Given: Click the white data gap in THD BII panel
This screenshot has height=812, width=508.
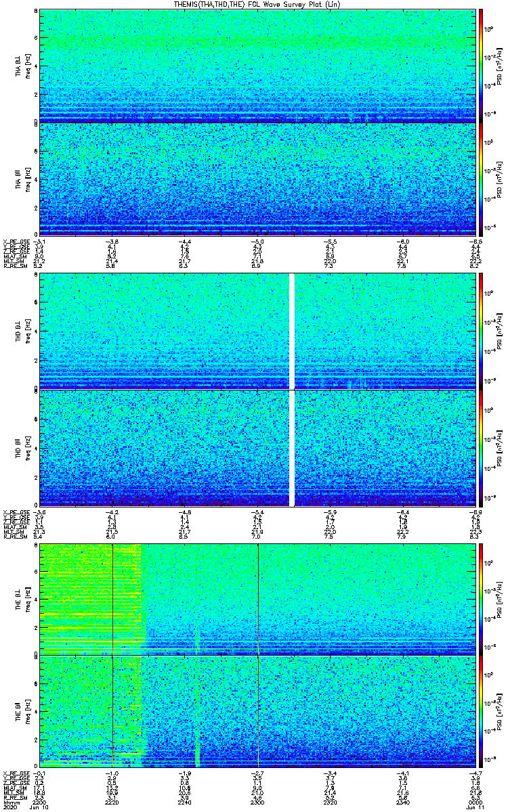Looking at the screenshot, I should click(x=293, y=447).
